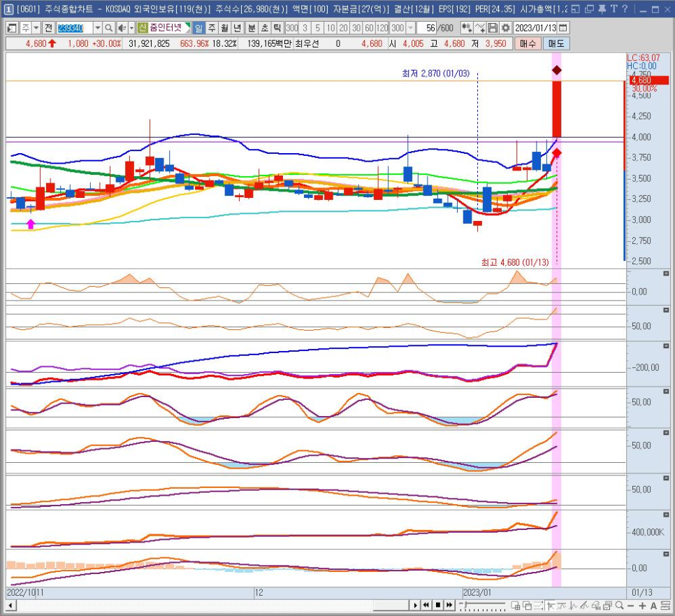Click the 주 market selector box
This screenshot has width=675, height=616.
pos(26,28)
